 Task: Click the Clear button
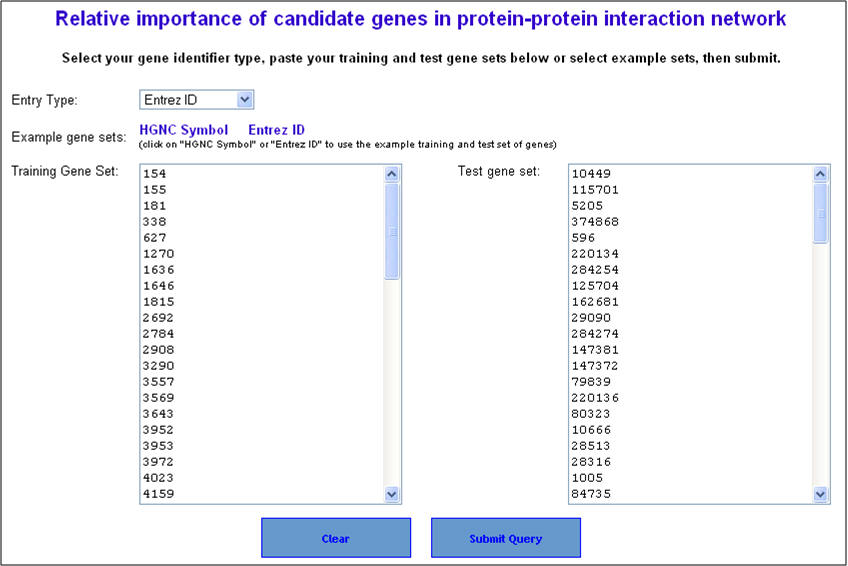(x=336, y=538)
